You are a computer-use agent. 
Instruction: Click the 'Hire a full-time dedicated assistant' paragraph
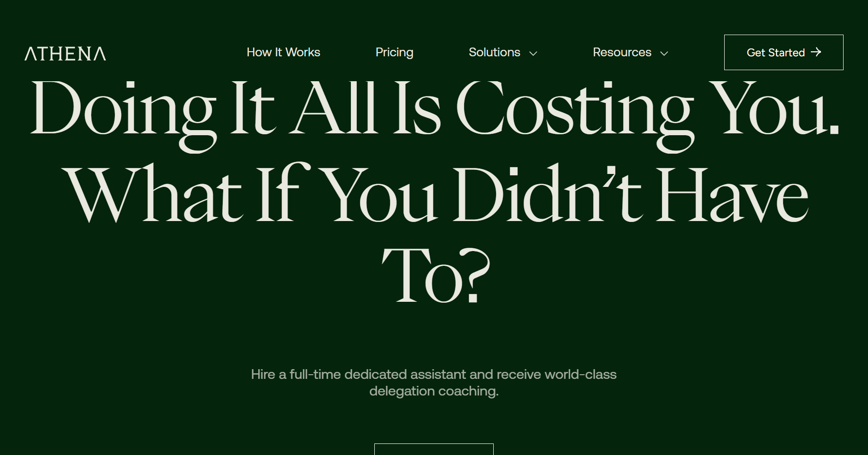pos(434,383)
